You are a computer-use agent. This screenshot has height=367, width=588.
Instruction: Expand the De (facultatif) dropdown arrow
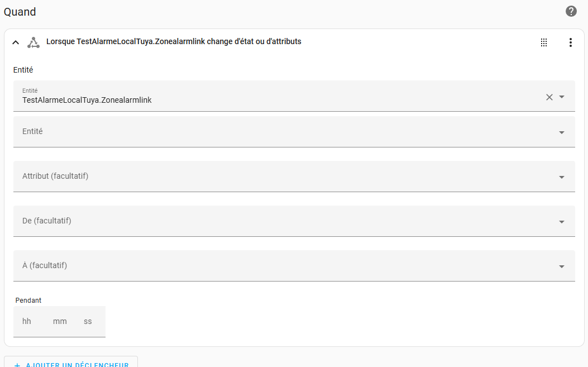(562, 222)
